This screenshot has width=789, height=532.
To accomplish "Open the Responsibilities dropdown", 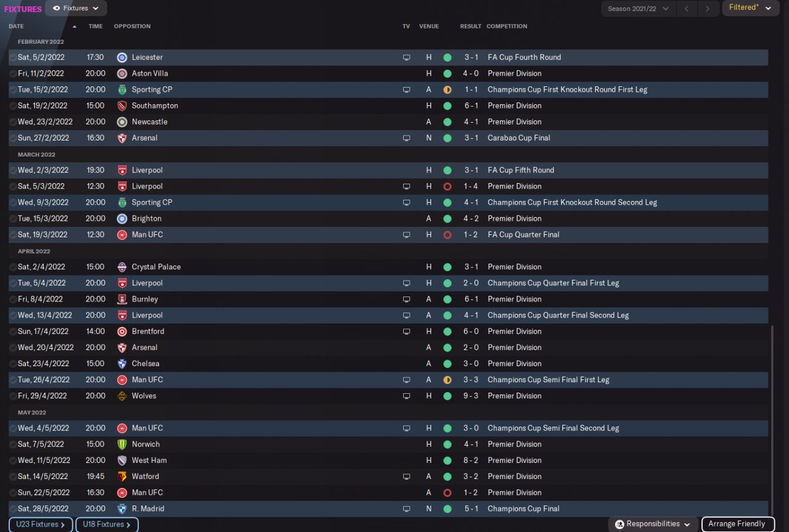I will (x=653, y=524).
